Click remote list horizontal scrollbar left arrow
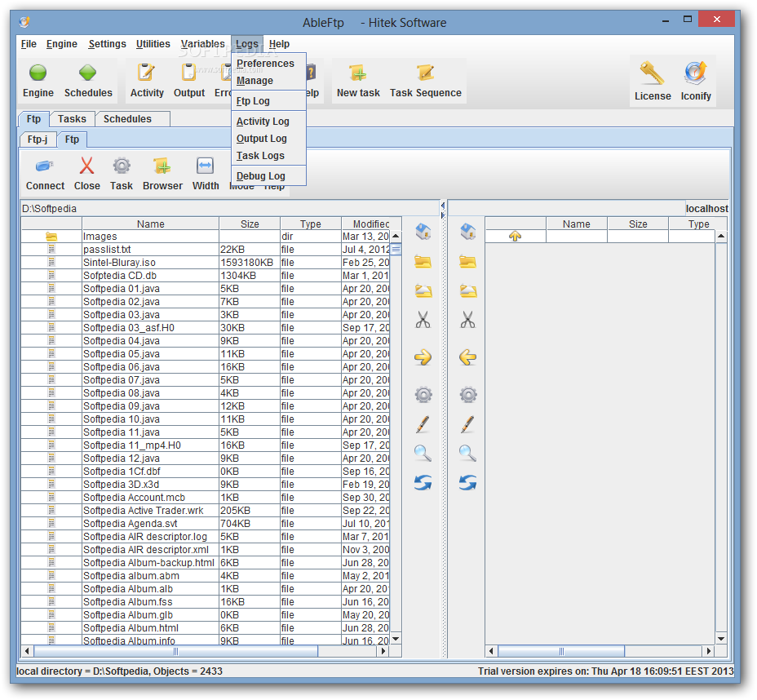The image size is (757, 700). click(491, 651)
